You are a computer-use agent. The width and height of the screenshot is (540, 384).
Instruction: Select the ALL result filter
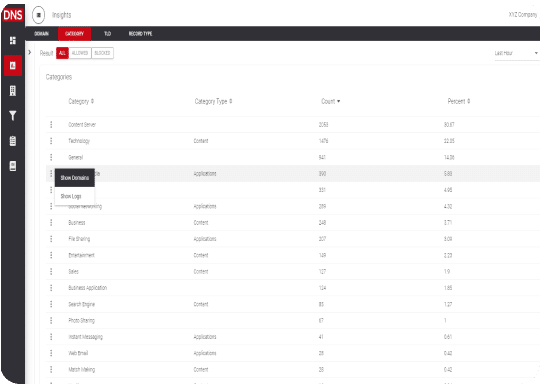click(62, 53)
